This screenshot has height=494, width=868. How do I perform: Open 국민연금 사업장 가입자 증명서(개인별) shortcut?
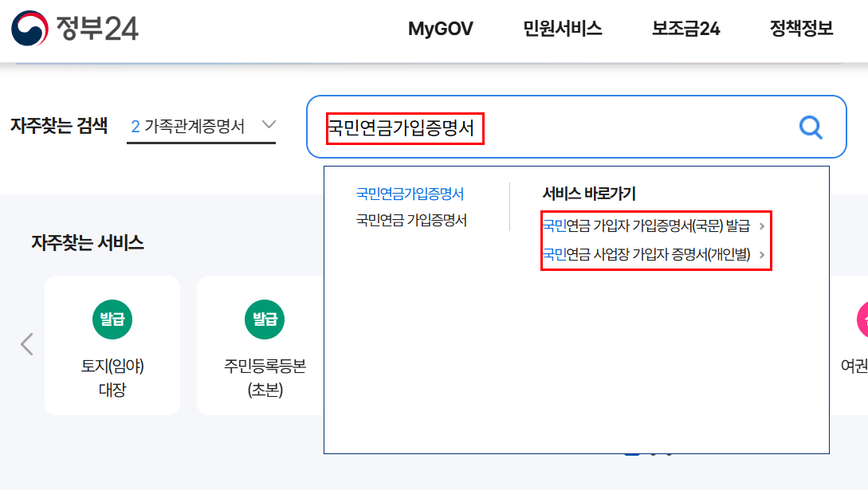pos(646,254)
